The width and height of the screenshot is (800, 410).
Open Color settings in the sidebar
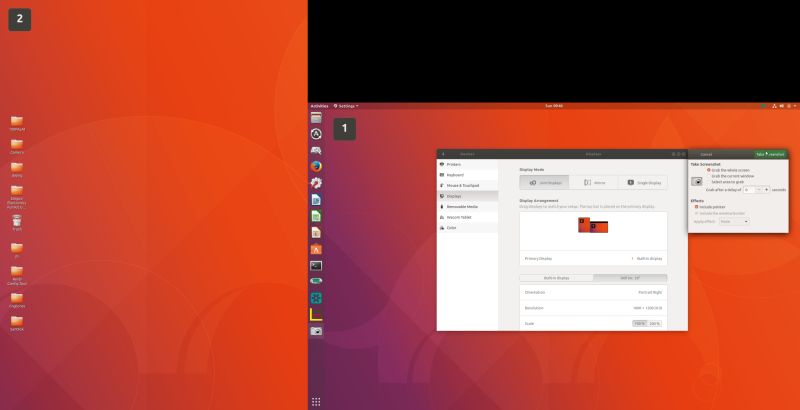(x=467, y=228)
